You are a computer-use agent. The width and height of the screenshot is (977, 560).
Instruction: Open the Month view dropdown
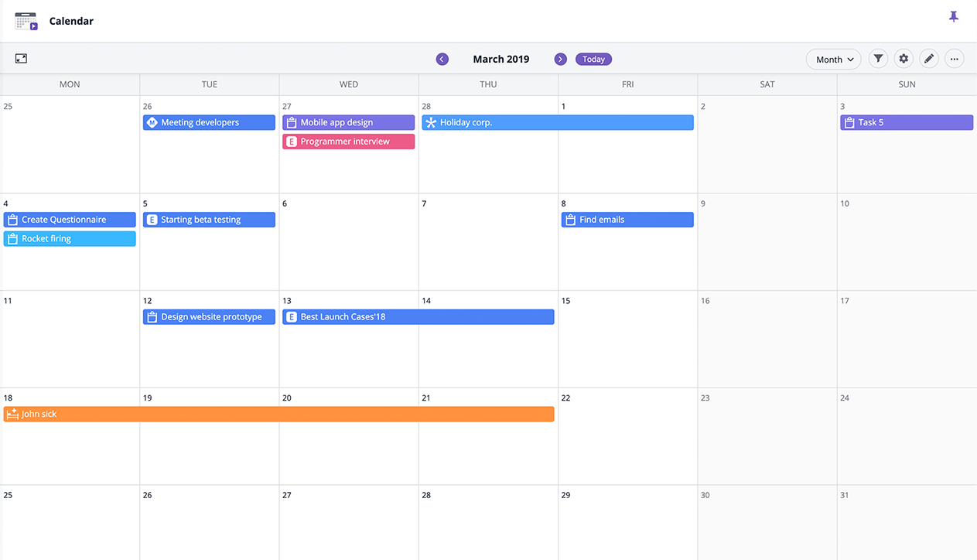(833, 59)
